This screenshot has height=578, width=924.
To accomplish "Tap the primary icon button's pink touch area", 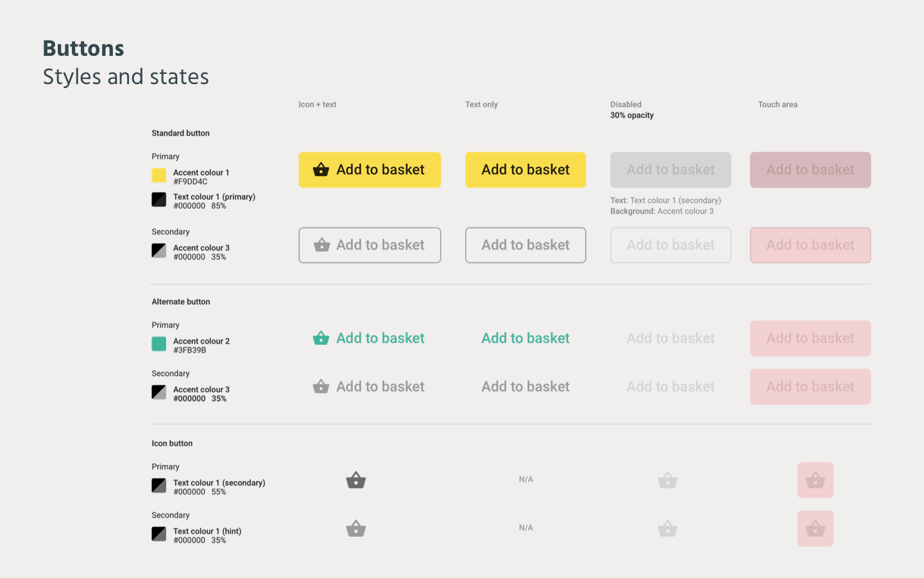I will pyautogui.click(x=815, y=480).
